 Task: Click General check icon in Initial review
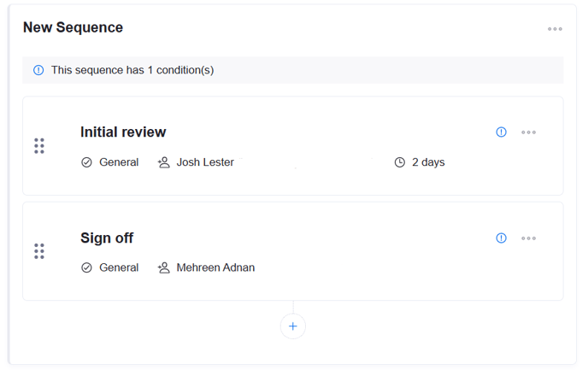[86, 162]
